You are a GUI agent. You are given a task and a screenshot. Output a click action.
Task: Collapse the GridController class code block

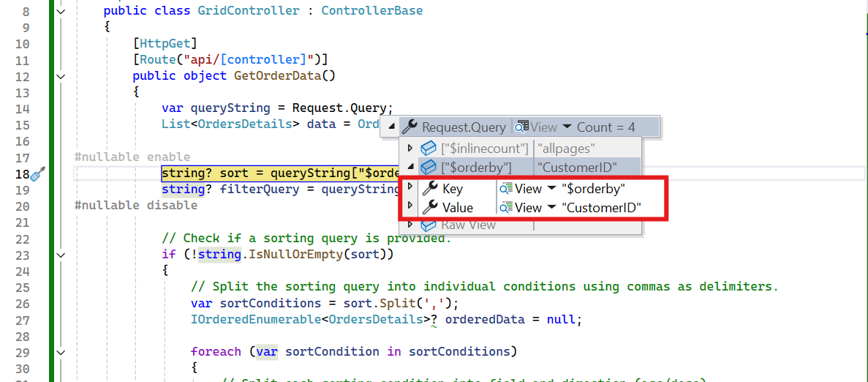(x=61, y=11)
